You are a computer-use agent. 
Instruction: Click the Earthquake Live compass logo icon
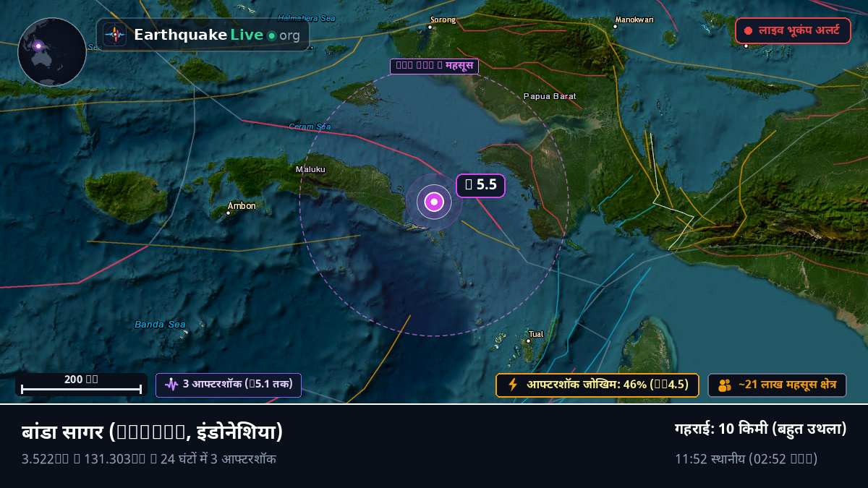point(114,35)
